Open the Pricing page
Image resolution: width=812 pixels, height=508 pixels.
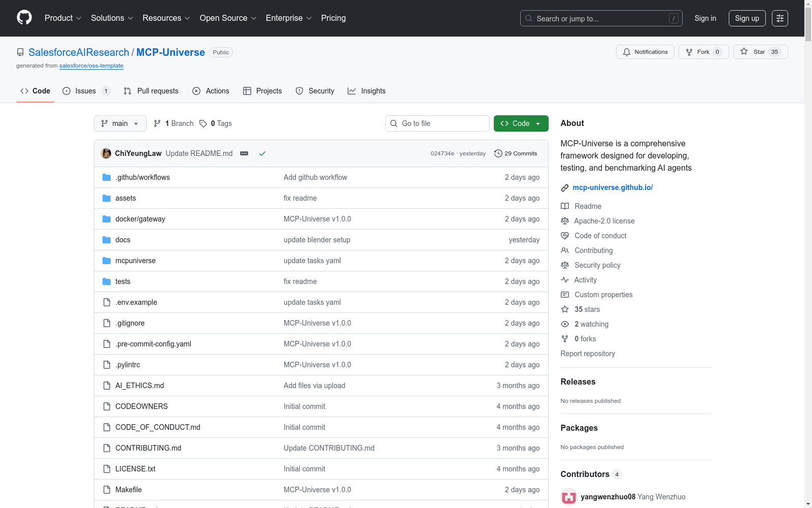point(333,18)
